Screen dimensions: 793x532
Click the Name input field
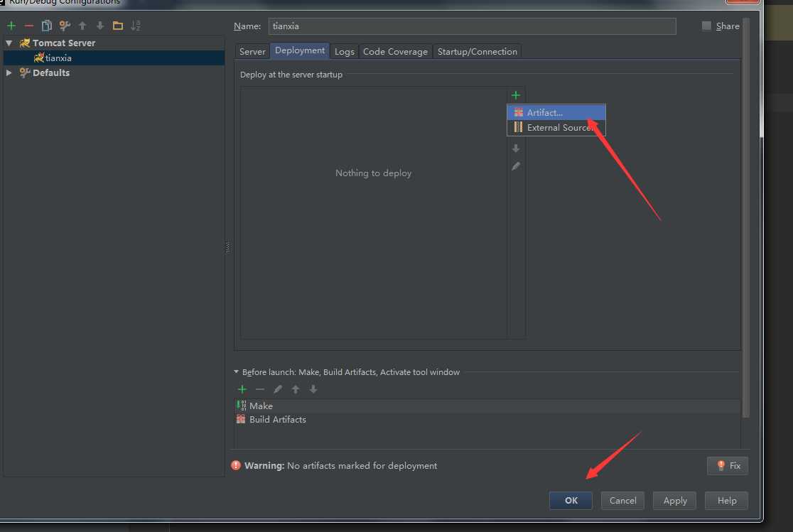[x=472, y=26]
